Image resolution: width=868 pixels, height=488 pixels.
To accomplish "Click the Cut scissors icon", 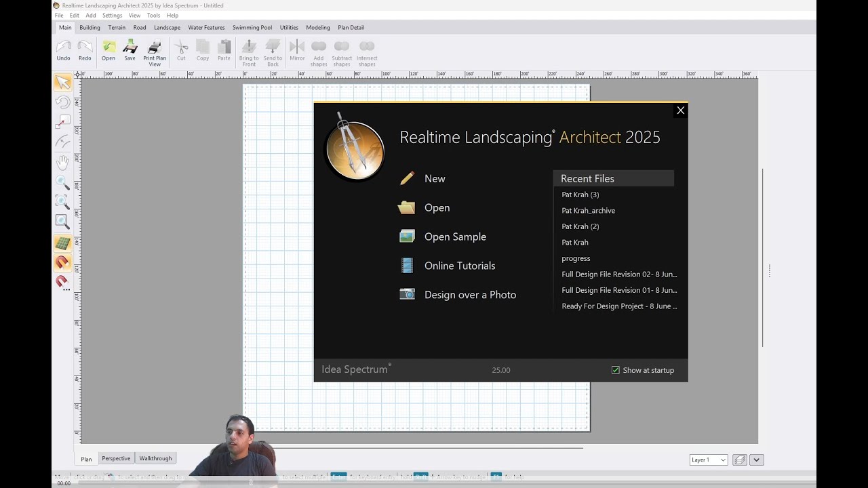I will 181,46.
